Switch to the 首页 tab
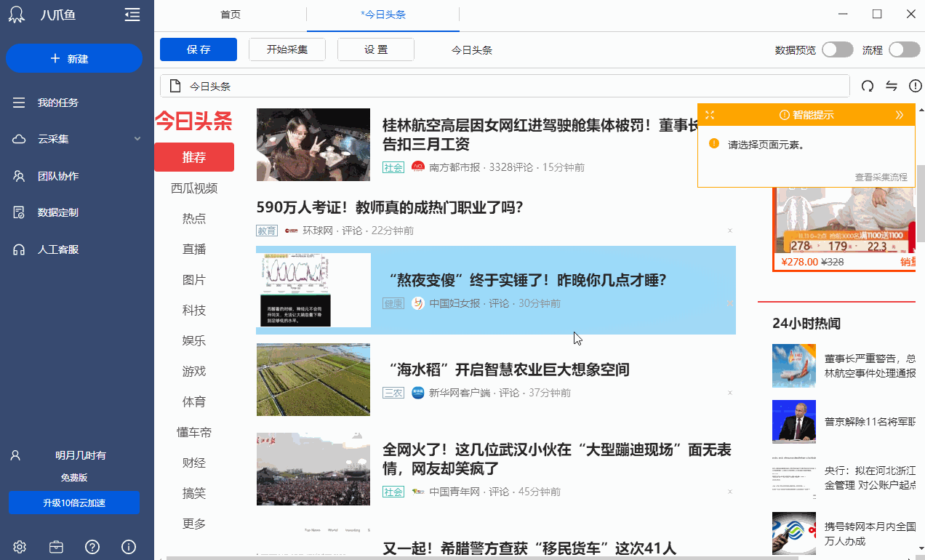Viewport: 925px width, 560px height. [x=231, y=15]
